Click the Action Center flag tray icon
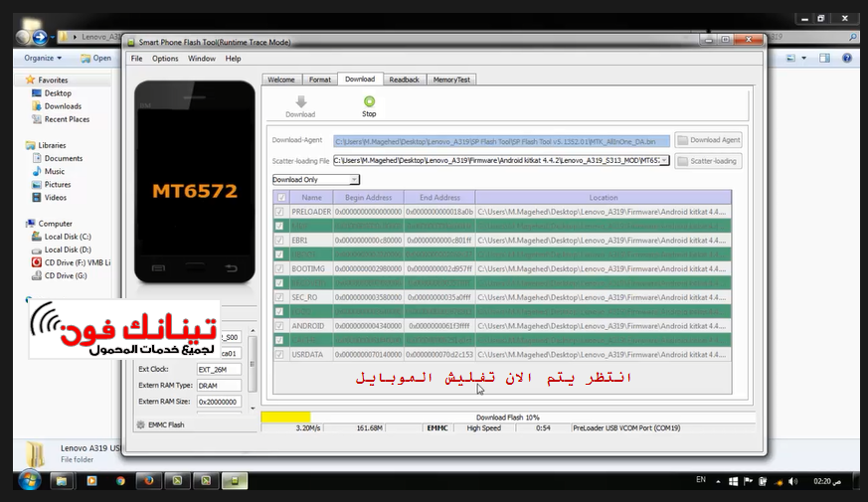The image size is (868, 502). (748, 481)
